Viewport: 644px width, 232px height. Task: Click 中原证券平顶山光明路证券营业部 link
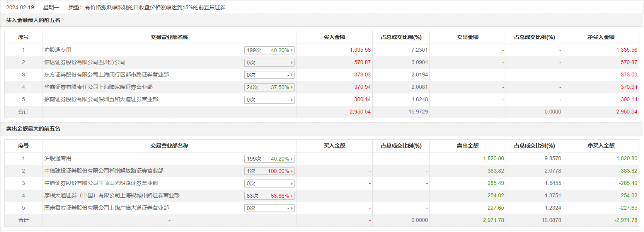(101, 183)
